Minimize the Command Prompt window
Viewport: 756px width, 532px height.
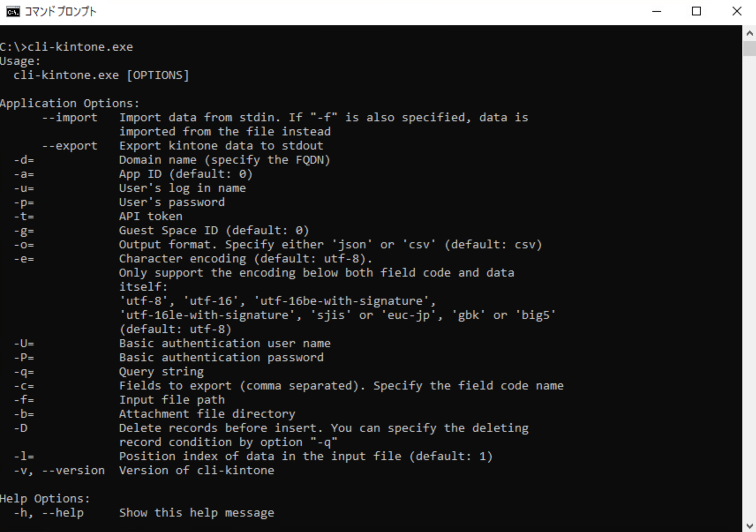657,11
